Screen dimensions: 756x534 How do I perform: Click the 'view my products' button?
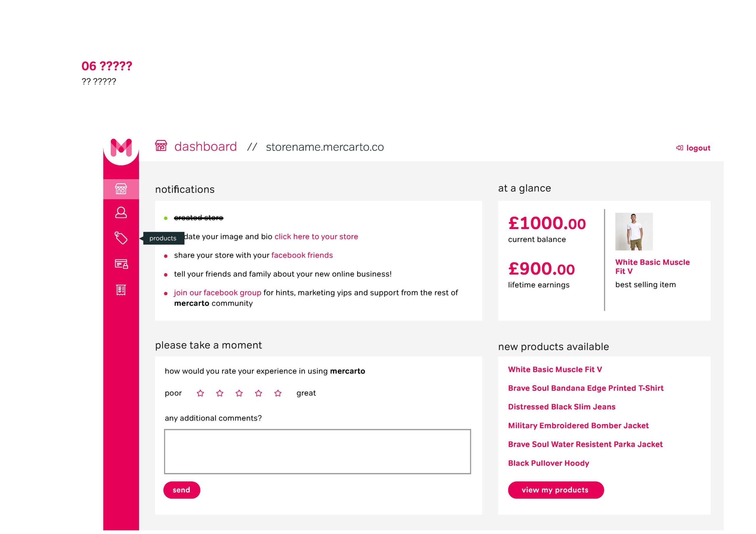pyautogui.click(x=555, y=490)
